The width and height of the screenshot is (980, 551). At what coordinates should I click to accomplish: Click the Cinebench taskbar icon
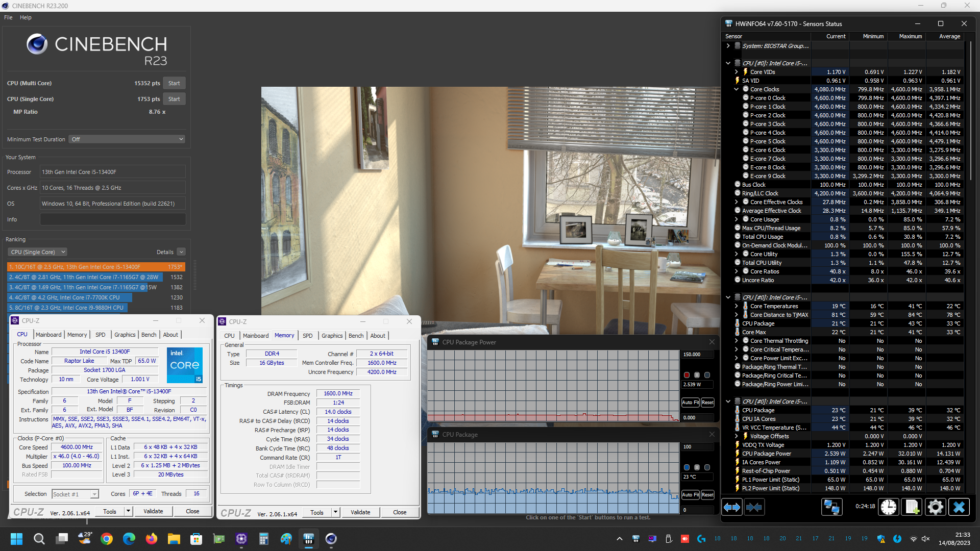[331, 539]
